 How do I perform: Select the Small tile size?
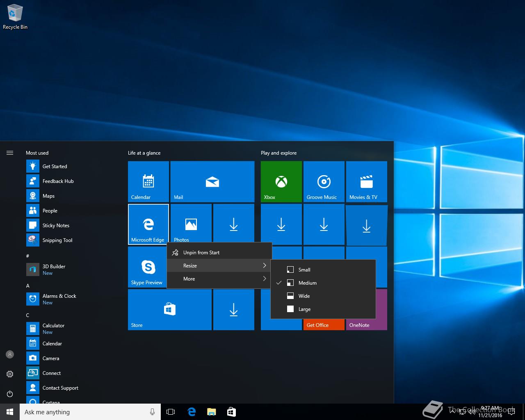(323, 269)
